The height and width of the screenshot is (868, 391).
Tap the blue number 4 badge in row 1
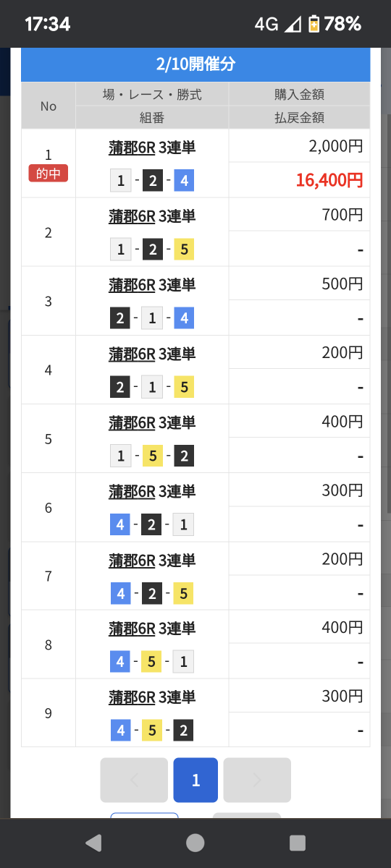[x=184, y=181]
